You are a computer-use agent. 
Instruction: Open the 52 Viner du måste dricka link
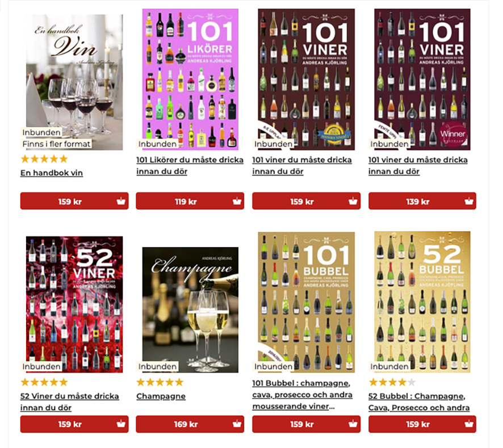click(x=70, y=402)
